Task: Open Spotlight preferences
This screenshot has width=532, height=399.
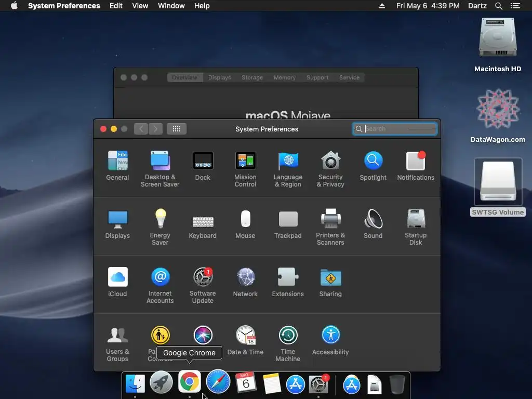Action: [x=373, y=166]
